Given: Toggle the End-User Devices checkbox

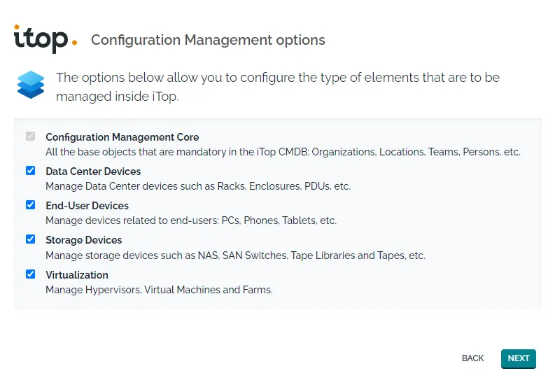Looking at the screenshot, I should [31, 205].
